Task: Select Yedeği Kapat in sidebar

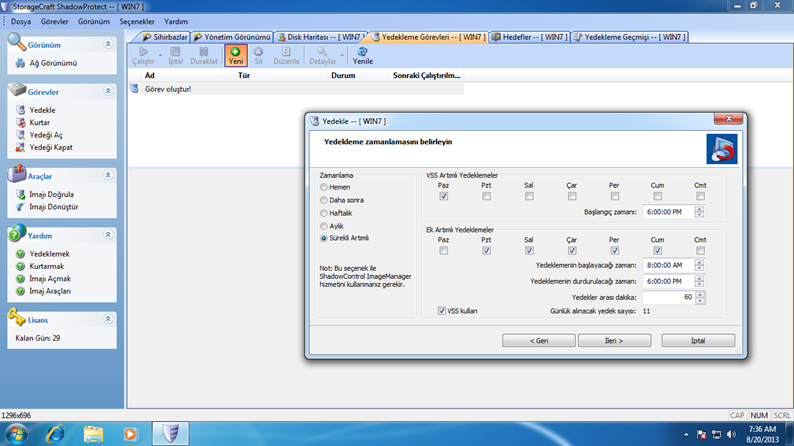Action: tap(51, 147)
